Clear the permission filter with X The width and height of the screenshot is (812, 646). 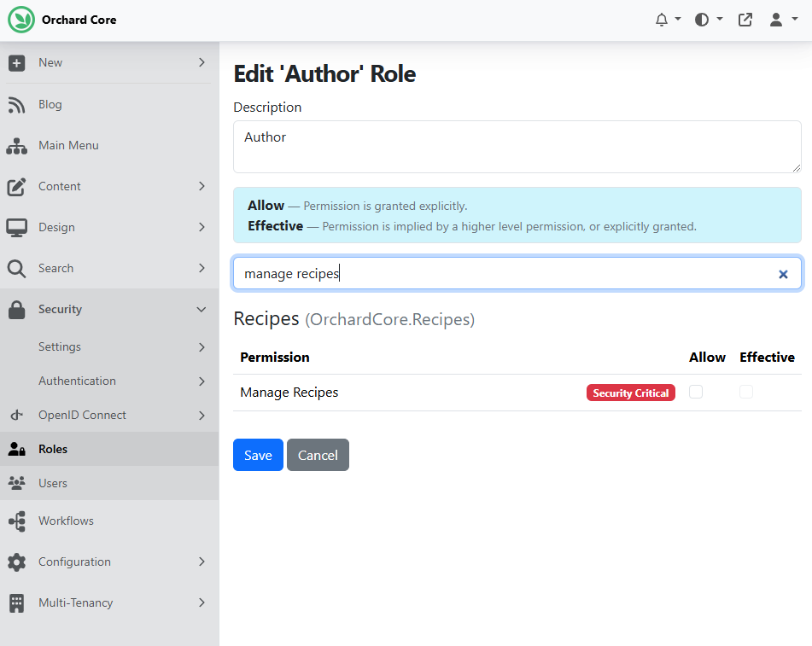783,274
